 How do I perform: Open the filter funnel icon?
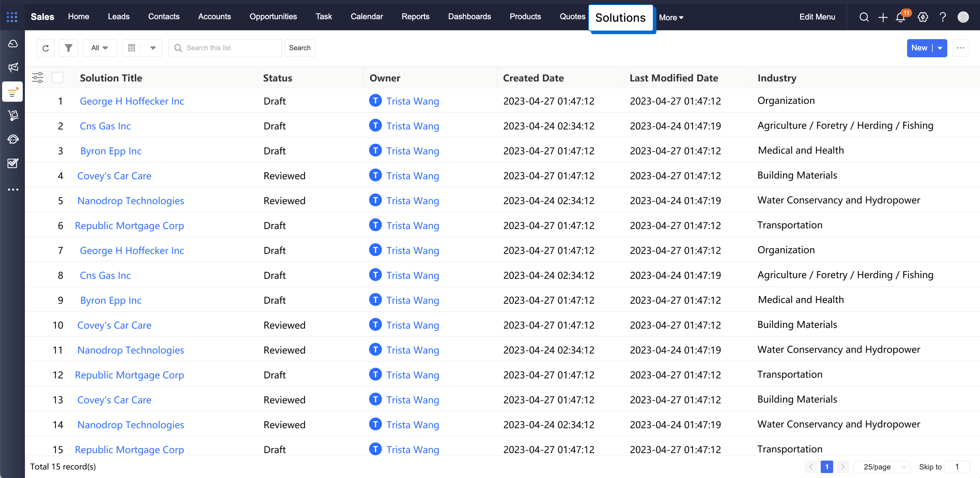[69, 48]
